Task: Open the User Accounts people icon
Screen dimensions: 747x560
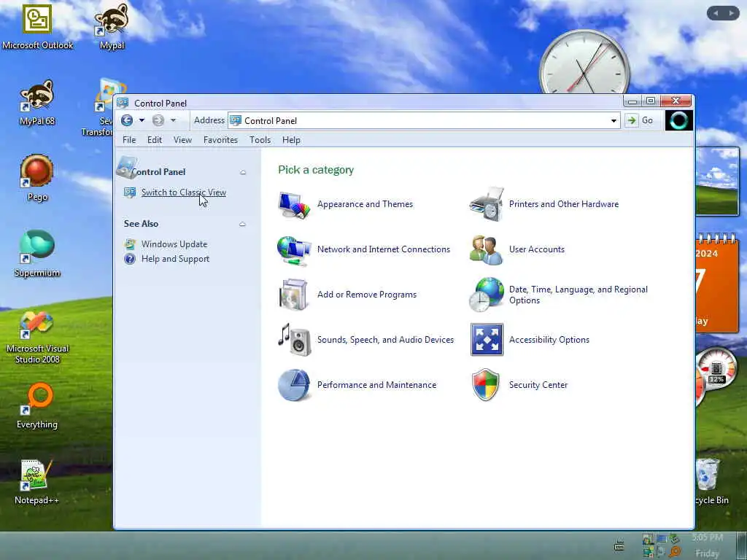Action: [x=486, y=249]
